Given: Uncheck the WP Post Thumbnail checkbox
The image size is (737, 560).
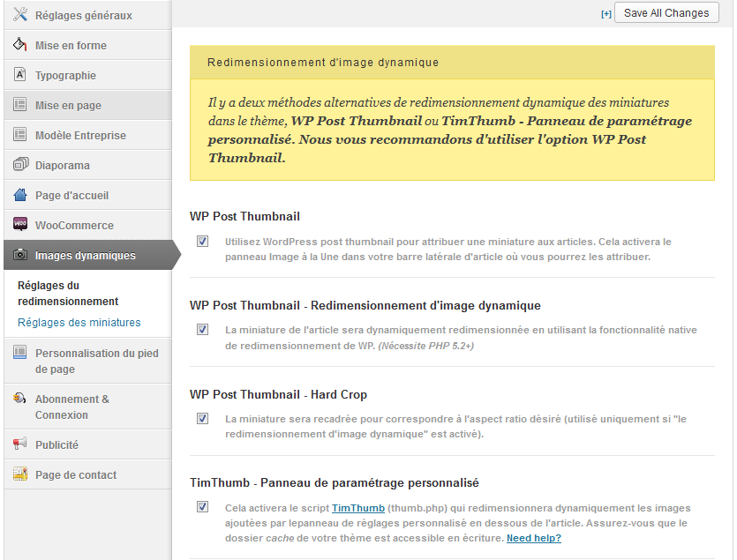Looking at the screenshot, I should tap(203, 242).
